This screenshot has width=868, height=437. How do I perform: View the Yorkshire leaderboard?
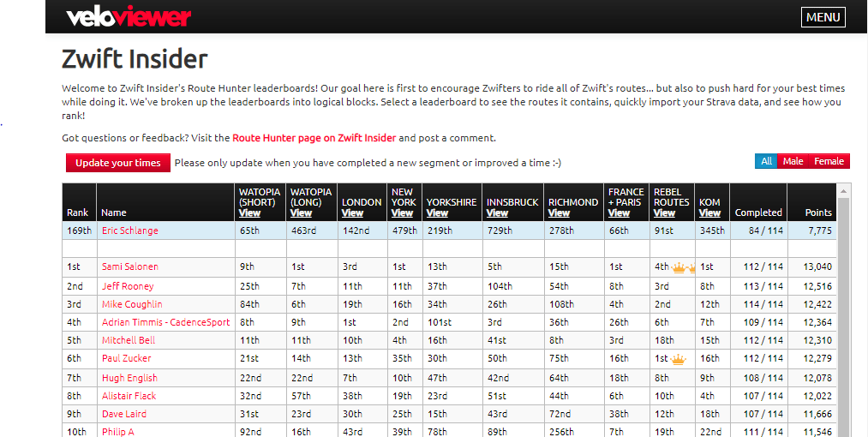click(x=437, y=213)
